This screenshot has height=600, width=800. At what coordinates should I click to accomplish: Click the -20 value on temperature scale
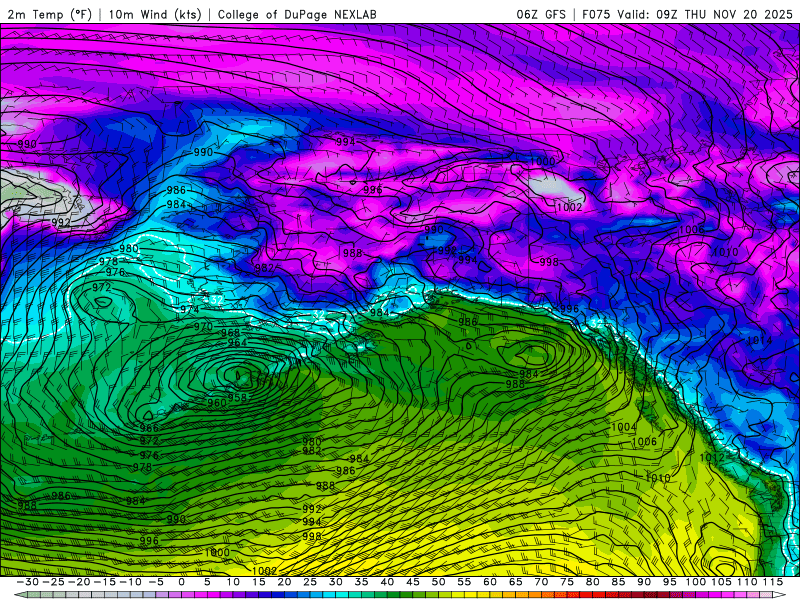pos(79,582)
